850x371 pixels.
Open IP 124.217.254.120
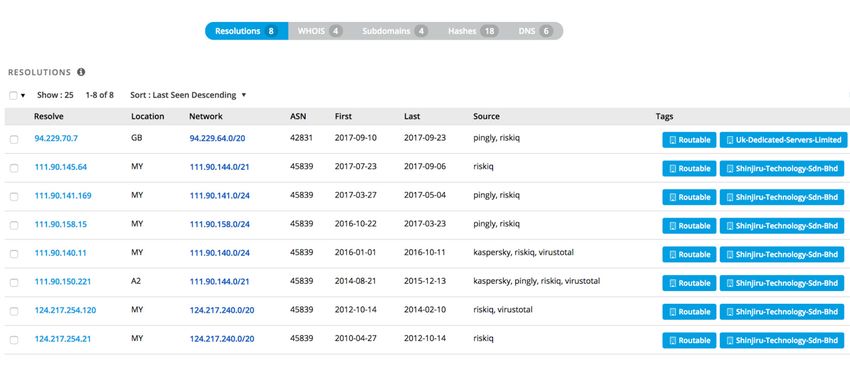65,310
